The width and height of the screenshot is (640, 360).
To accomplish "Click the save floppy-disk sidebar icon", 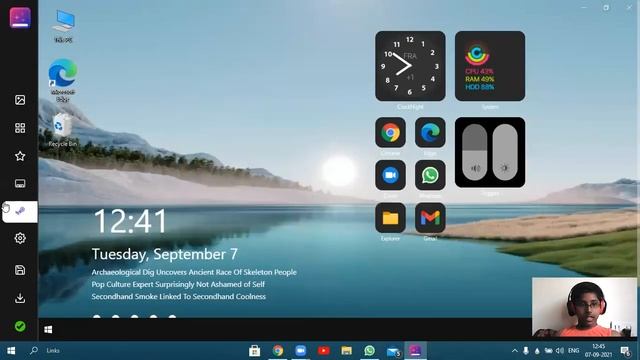I will 20,270.
